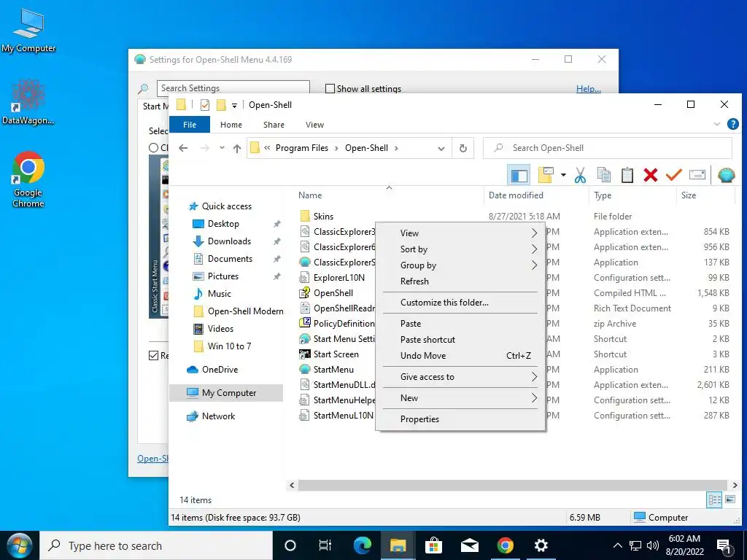Image resolution: width=747 pixels, height=560 pixels.
Task: Switch to details view icon in status bar
Action: point(714,499)
